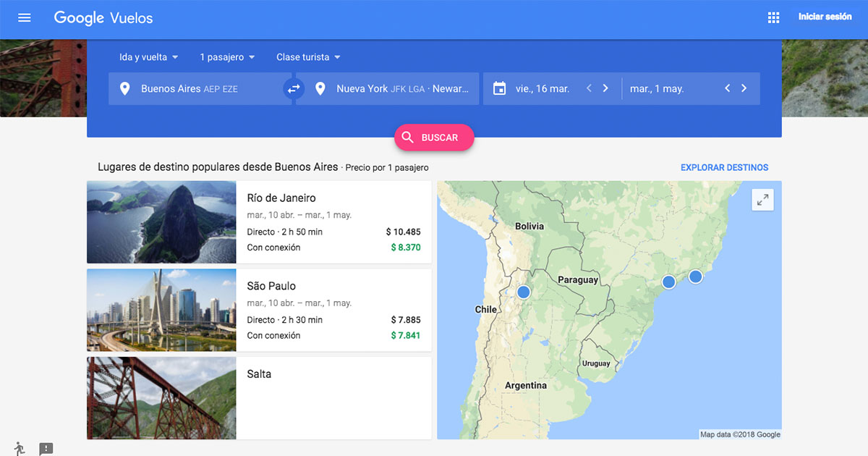Image resolution: width=868 pixels, height=456 pixels.
Task: Click the Argentina label on map
Action: (x=526, y=386)
